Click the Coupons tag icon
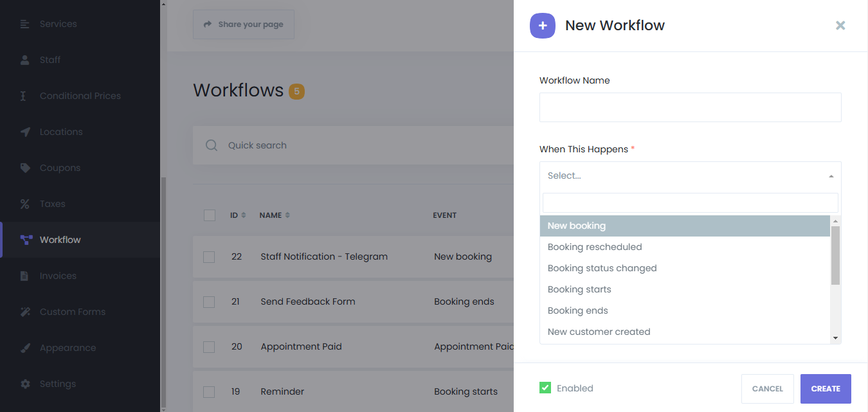Viewport: 868px width, 412px height. (25, 168)
